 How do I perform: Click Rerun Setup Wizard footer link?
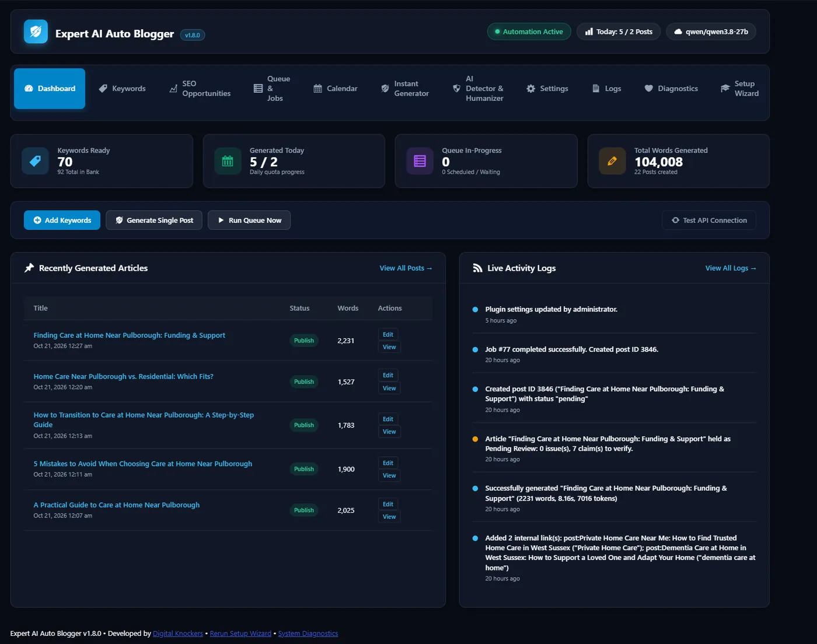coord(240,633)
